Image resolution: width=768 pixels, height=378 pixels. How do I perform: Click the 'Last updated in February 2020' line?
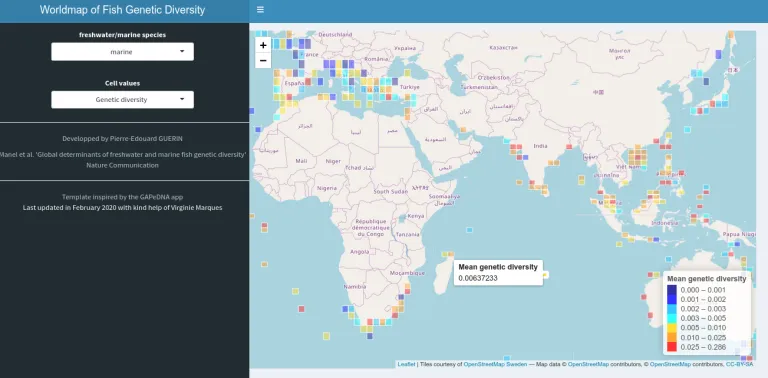[x=122, y=208]
